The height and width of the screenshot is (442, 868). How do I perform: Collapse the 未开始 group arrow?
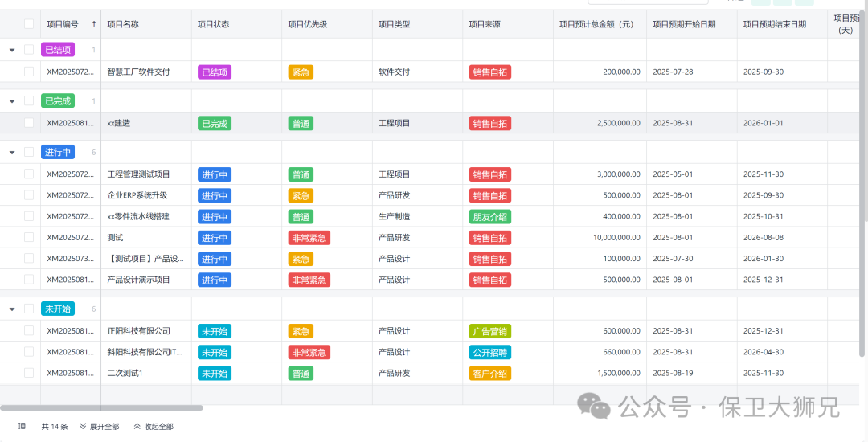(x=12, y=309)
